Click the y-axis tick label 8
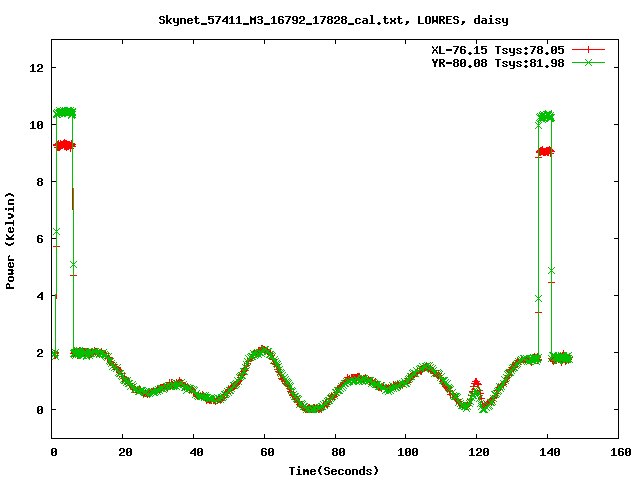640x480 pixels. click(x=40, y=182)
